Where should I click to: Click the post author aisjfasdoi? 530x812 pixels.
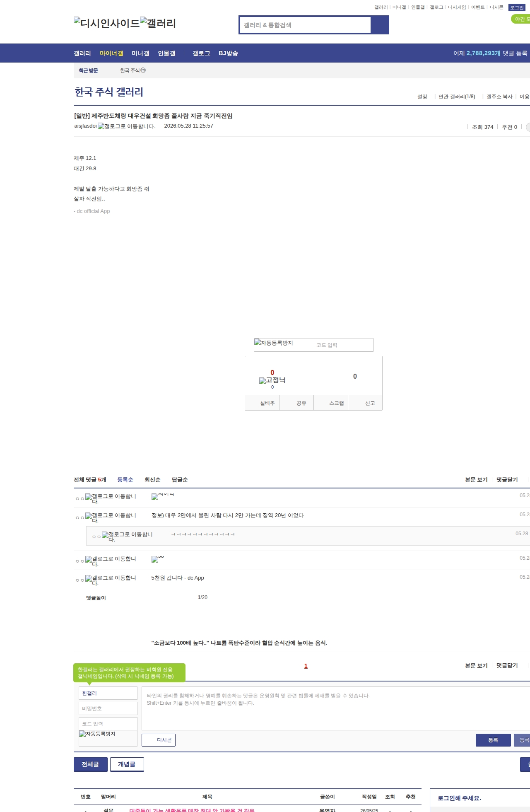pyautogui.click(x=86, y=126)
